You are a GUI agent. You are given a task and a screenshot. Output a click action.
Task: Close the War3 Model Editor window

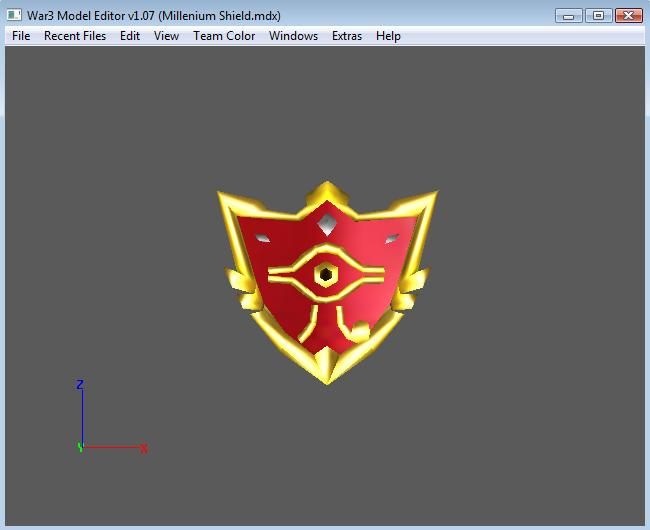coord(628,16)
